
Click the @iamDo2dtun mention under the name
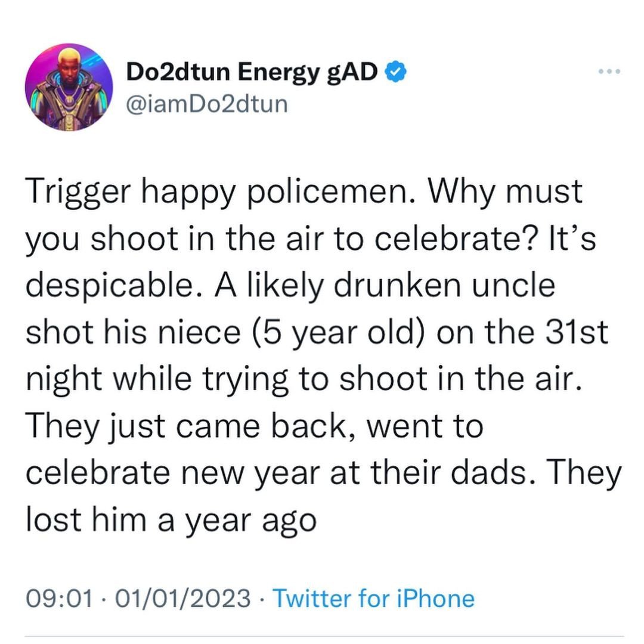pos(208,103)
